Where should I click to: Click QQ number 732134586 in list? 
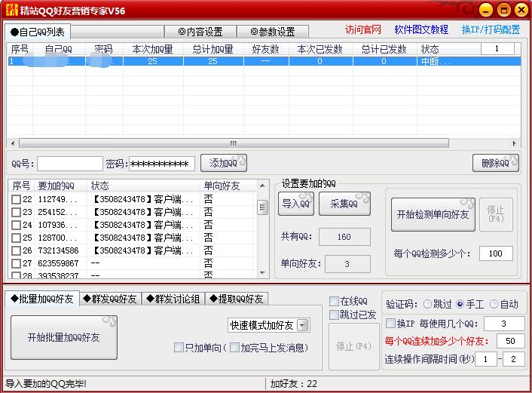pyautogui.click(x=58, y=250)
